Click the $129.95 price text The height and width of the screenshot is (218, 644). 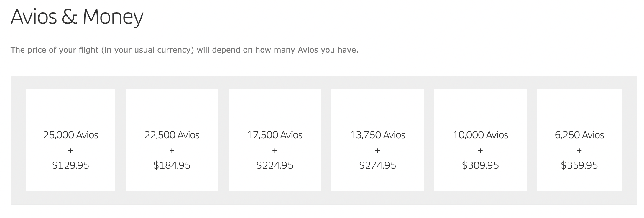(70, 165)
